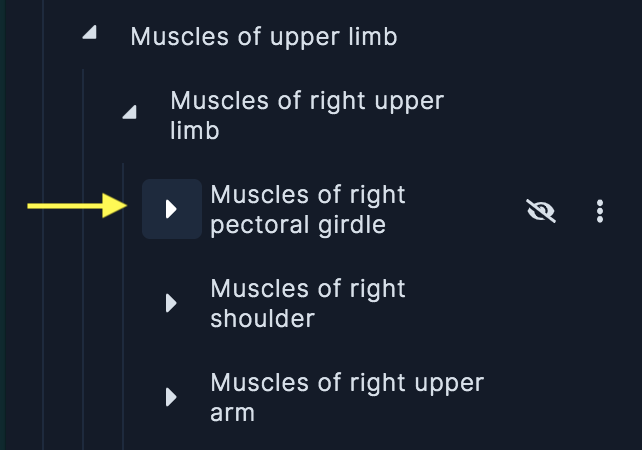Collapse Muscles of right upper limb

click(x=130, y=112)
